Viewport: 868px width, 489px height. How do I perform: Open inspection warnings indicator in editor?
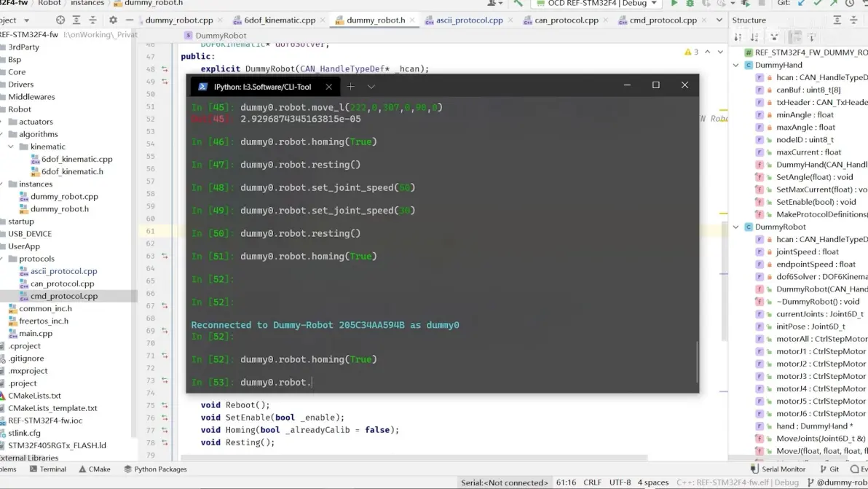pos(691,52)
